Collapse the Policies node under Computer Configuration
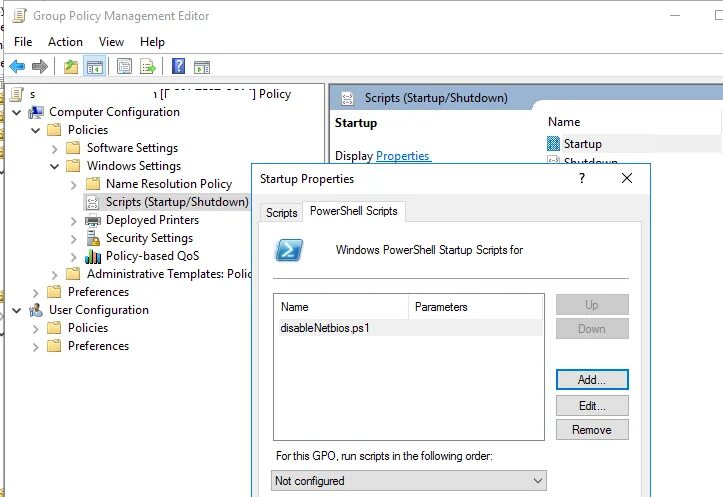Screen dimensions: 723x497 (x=36, y=130)
